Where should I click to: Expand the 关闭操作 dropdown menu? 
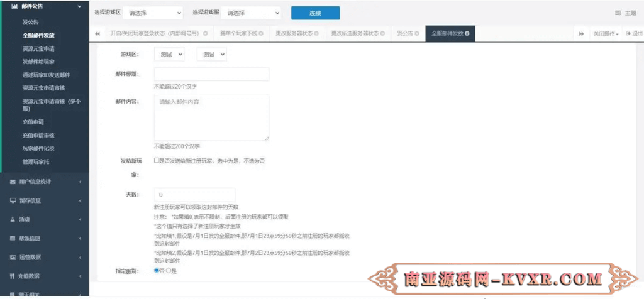click(x=606, y=33)
